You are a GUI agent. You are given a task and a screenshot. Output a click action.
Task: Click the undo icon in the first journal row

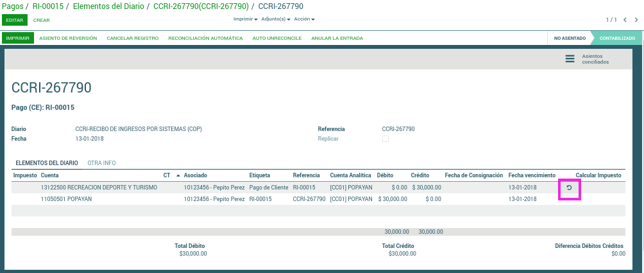569,188
